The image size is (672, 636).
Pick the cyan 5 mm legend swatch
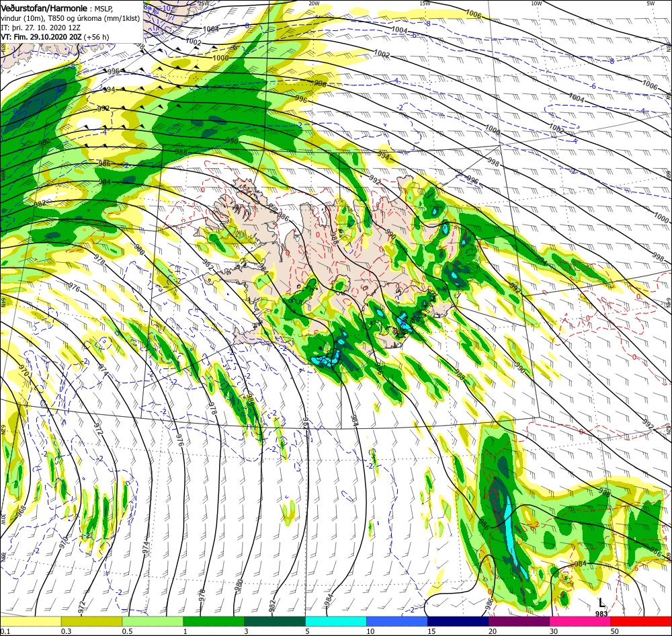click(336, 621)
